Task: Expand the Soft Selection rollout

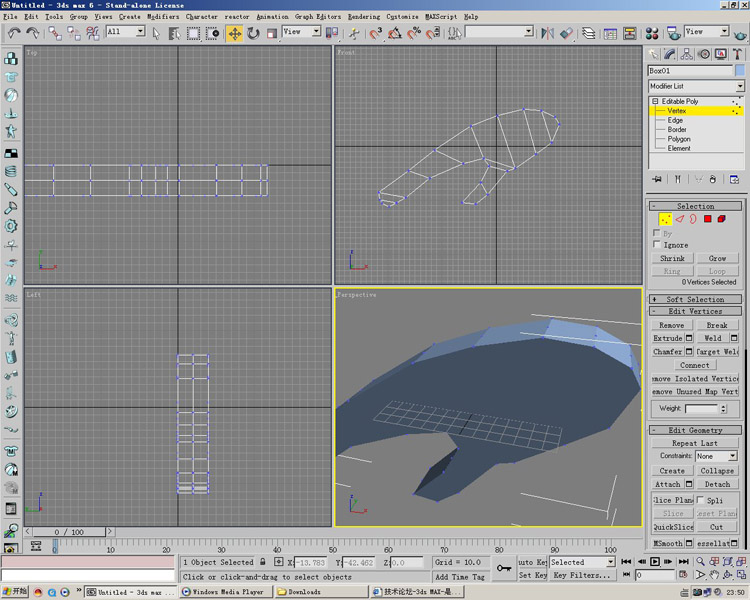Action: (696, 299)
